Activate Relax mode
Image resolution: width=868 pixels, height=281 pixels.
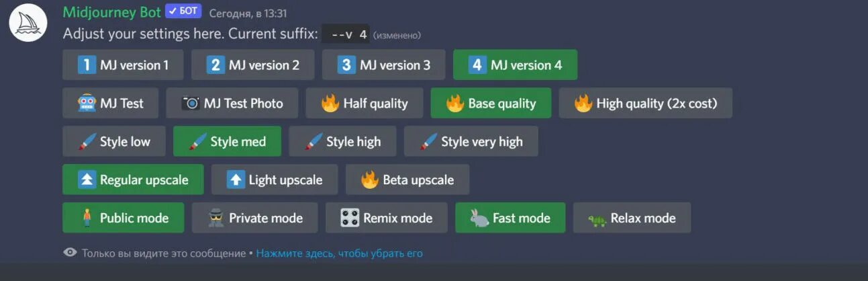[632, 218]
